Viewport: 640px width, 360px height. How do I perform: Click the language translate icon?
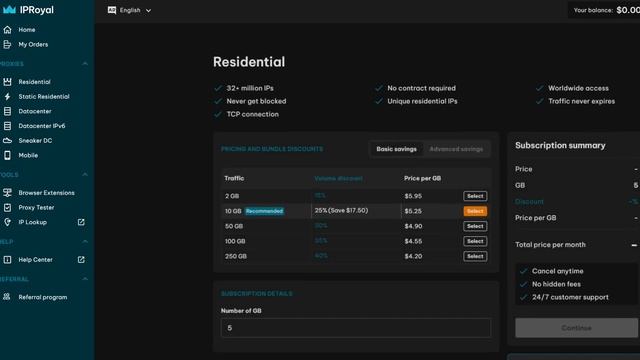tap(112, 10)
